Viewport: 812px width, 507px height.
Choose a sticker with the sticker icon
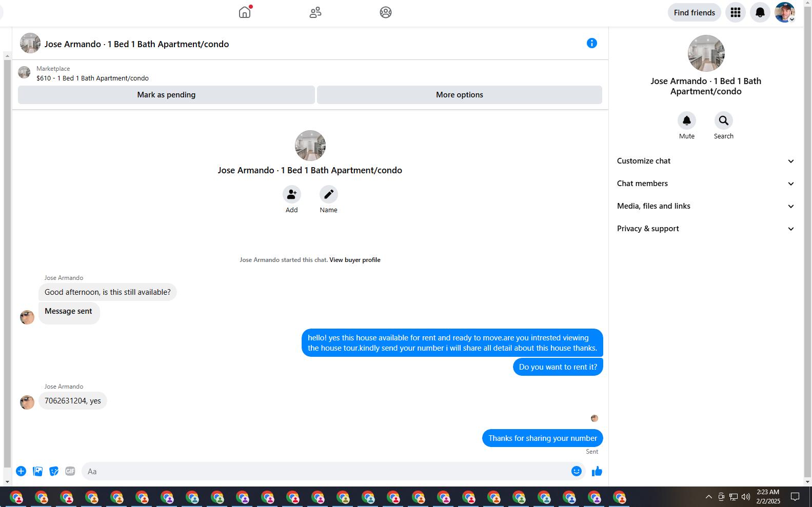(54, 471)
